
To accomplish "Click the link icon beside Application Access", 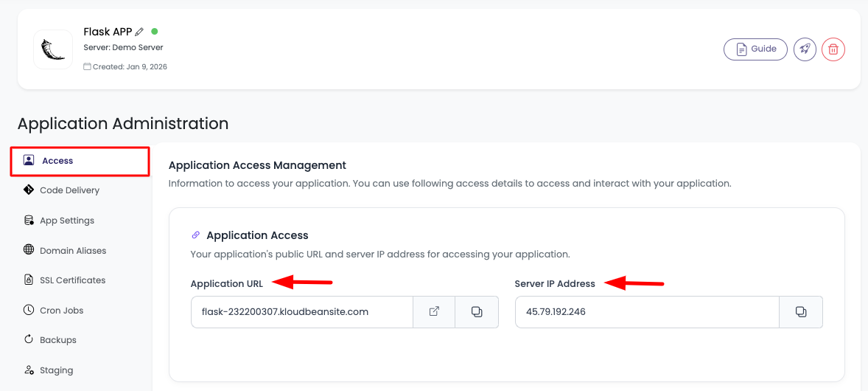I will pyautogui.click(x=195, y=235).
